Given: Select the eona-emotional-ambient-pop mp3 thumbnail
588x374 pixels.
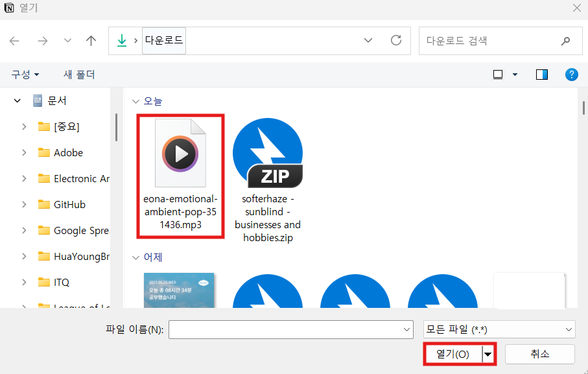Looking at the screenshot, I should (x=180, y=153).
